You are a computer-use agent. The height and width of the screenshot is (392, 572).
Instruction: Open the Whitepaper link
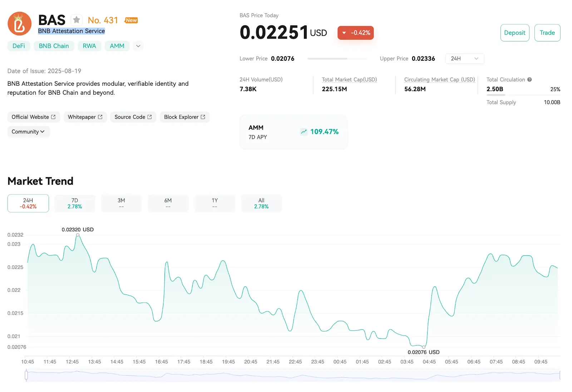(85, 117)
